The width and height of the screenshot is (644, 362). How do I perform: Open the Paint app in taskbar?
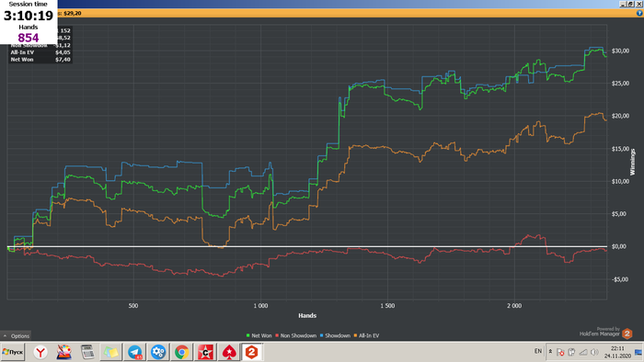[x=63, y=352]
